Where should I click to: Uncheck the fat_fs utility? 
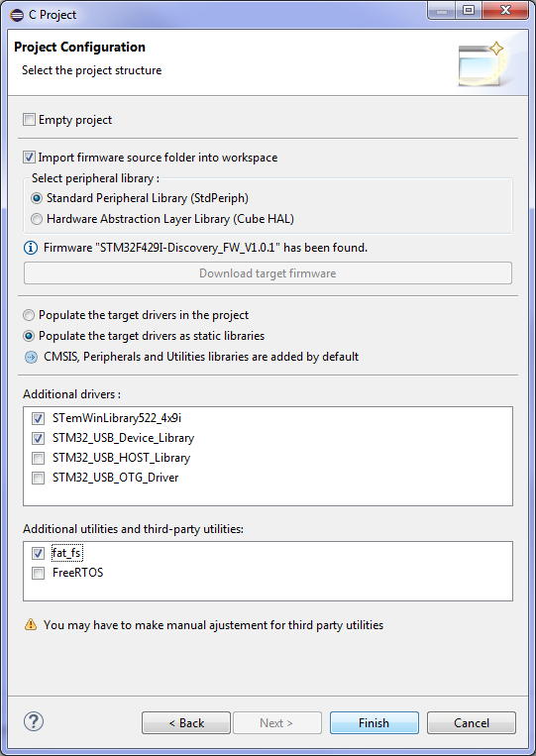[x=38, y=553]
